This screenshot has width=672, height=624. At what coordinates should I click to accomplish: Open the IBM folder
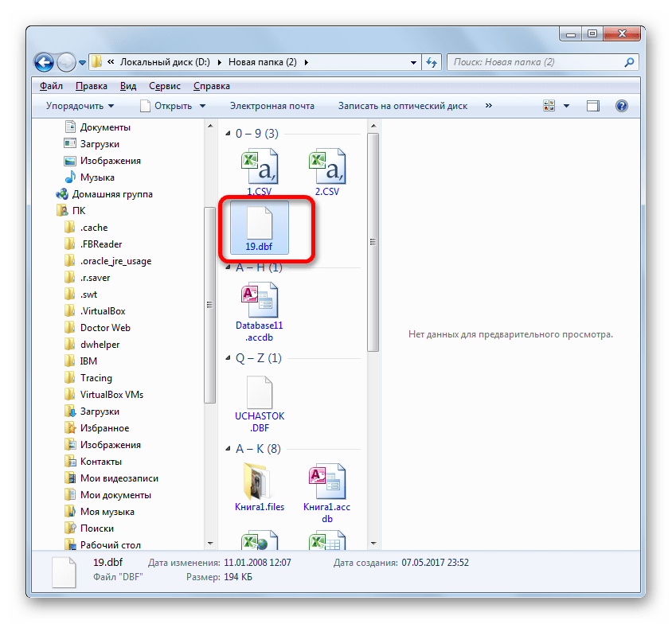click(81, 361)
